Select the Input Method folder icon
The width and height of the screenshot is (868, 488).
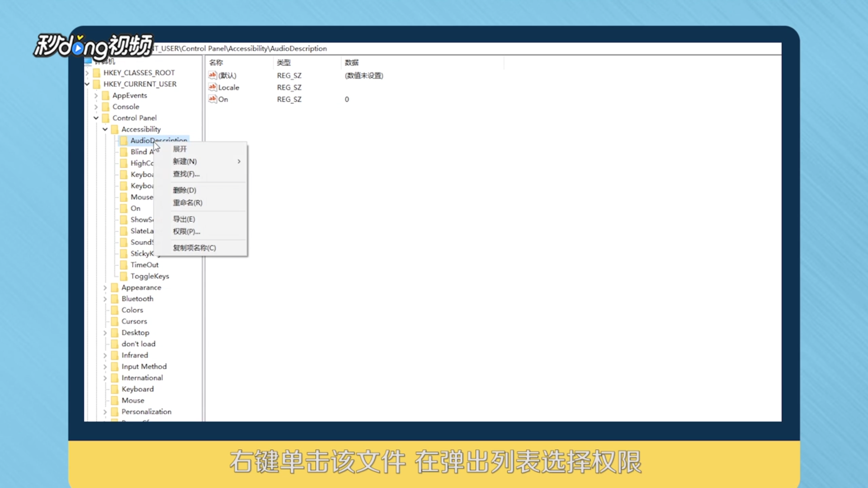(x=114, y=366)
